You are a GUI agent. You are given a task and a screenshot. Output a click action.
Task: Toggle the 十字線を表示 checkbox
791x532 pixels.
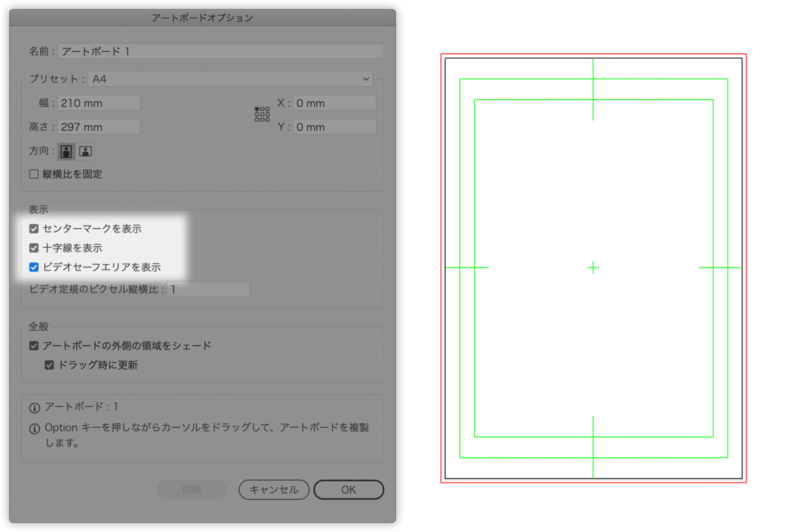click(x=34, y=248)
